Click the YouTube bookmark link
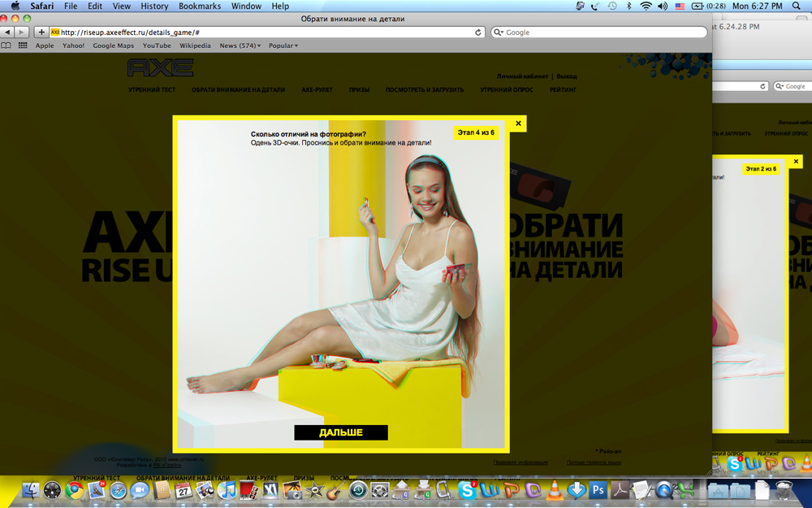This screenshot has height=508, width=812. 157,46
